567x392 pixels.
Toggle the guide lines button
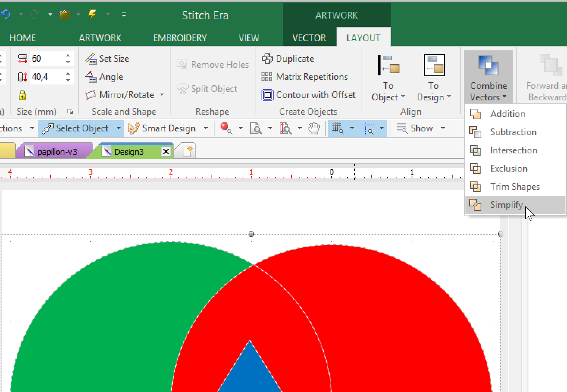pyautogui.click(x=368, y=128)
